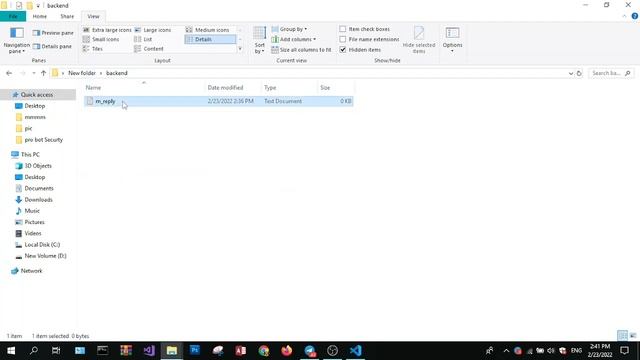This screenshot has width=640, height=360.
Task: Switch to large thumbnails view in status bar
Action: [633, 336]
